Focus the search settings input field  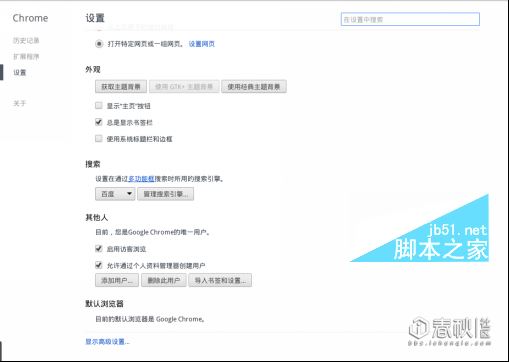pos(410,19)
